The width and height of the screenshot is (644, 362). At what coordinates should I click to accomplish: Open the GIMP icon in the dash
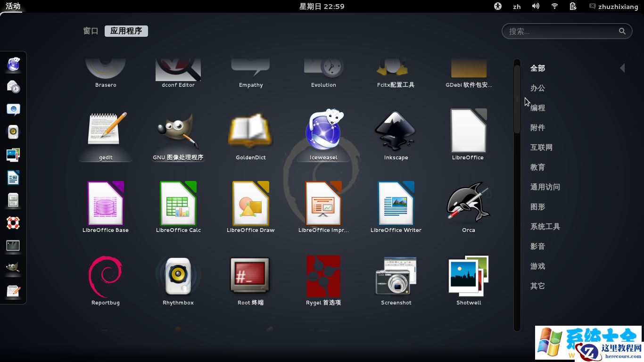pyautogui.click(x=13, y=268)
